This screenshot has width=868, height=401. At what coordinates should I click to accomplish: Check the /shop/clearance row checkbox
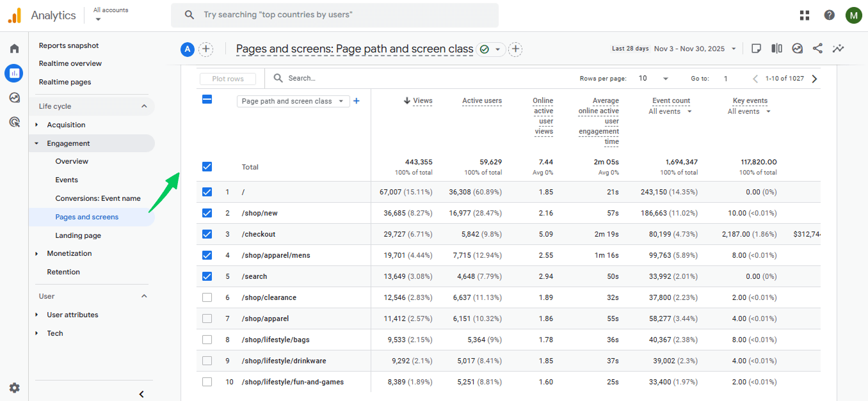pos(207,297)
